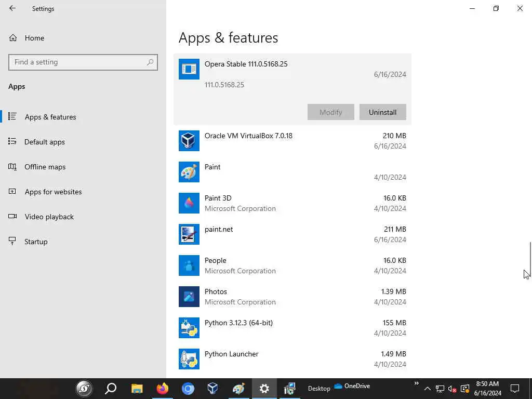Viewport: 532px width, 399px height.
Task: Open VirtualBox from the taskbar
Action: 212,389
